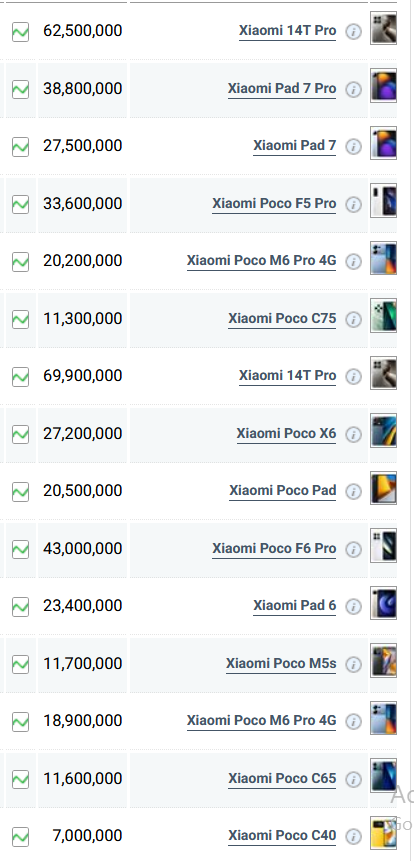
Task: Open the Xiaomi Poco M5s link
Action: pos(281,663)
